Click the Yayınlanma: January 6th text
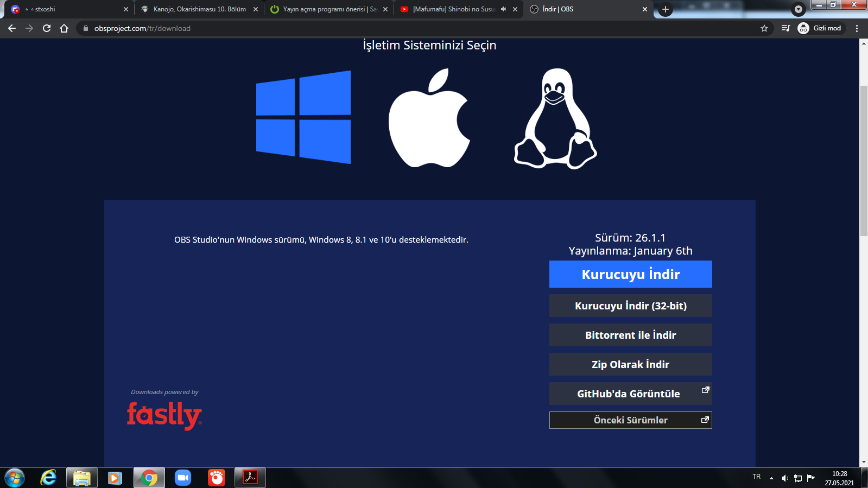Image resolution: width=868 pixels, height=488 pixels. point(631,251)
